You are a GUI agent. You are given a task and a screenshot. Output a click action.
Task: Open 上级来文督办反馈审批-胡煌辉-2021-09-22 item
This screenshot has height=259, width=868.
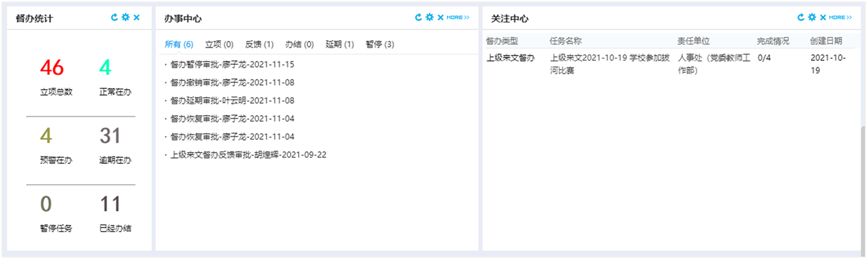(248, 155)
